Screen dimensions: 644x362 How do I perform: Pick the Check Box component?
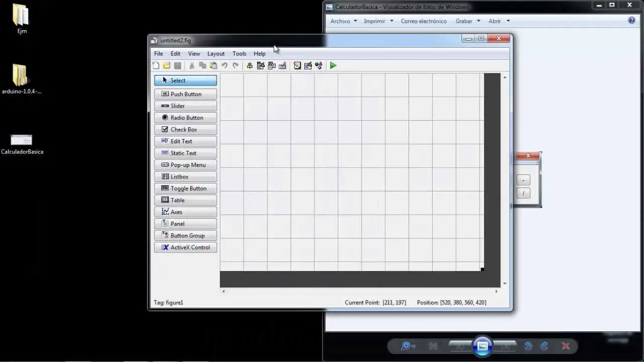(186, 129)
